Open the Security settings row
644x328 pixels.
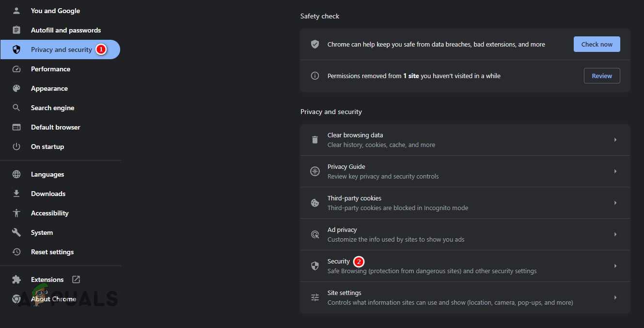click(x=464, y=266)
